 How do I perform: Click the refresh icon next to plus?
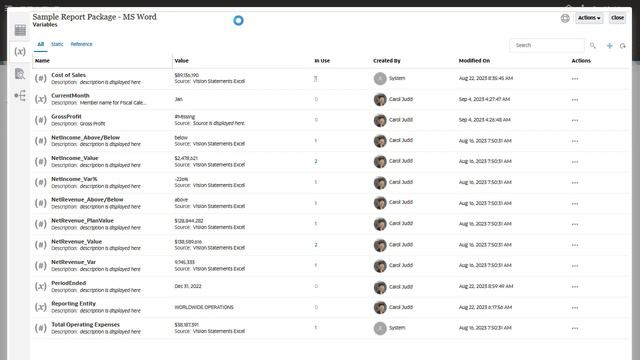(x=622, y=46)
